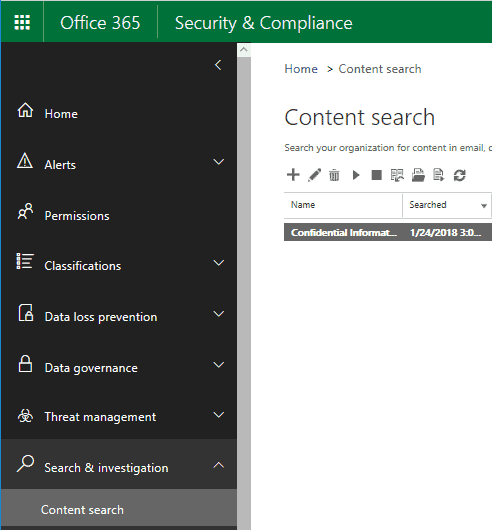Open the Classifications menu item
The height and width of the screenshot is (530, 492).
(82, 266)
